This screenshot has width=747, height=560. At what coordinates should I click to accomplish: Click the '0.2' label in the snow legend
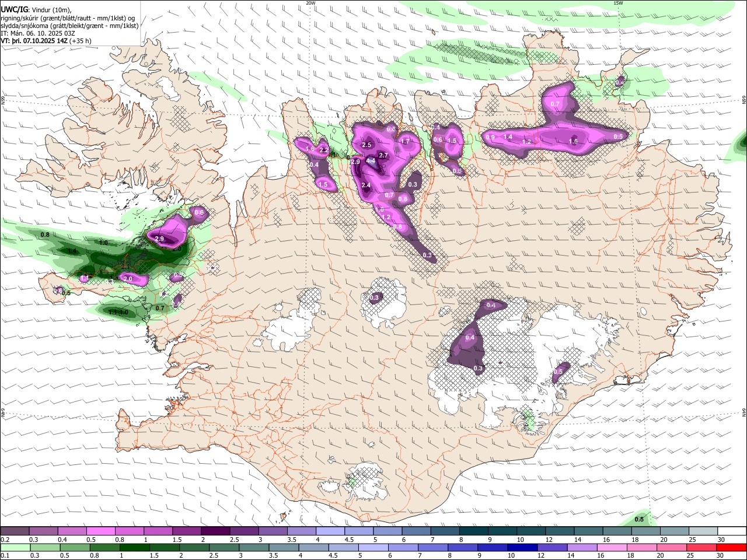[x=5, y=540]
